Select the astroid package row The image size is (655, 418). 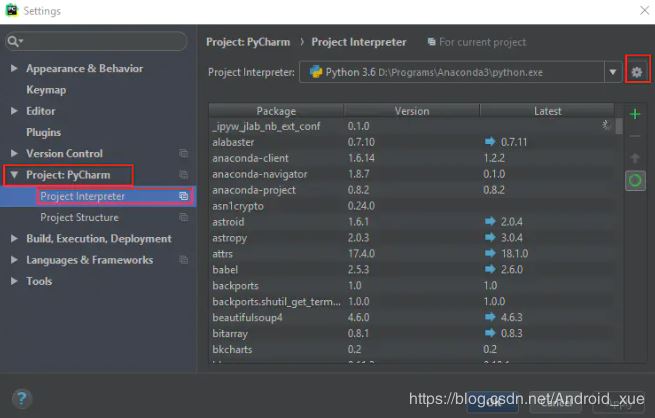pyautogui.click(x=412, y=221)
